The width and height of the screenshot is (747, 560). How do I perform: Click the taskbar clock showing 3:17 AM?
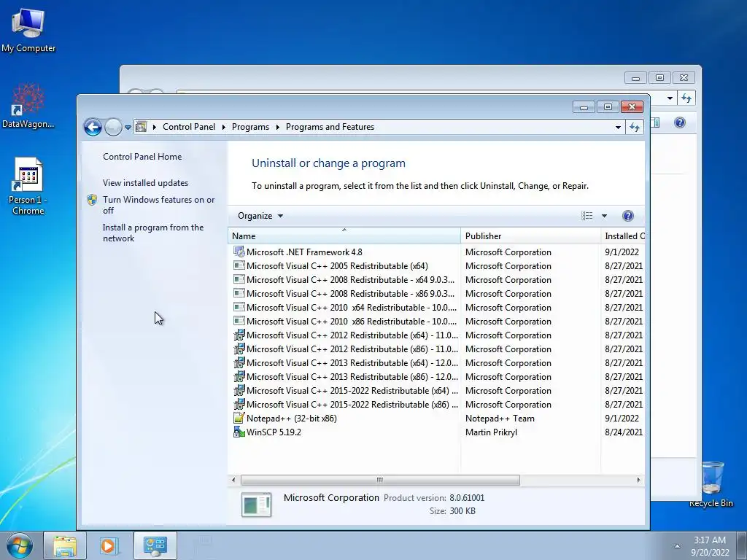pos(710,546)
